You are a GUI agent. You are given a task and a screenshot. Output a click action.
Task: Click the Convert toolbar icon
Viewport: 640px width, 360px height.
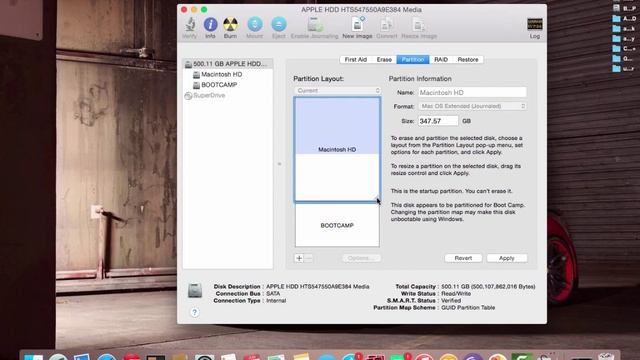(387, 28)
